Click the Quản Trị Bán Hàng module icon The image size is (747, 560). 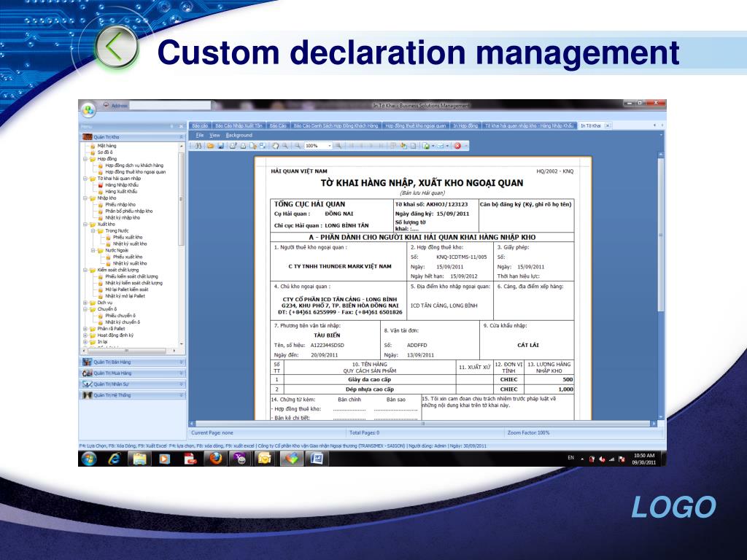pos(88,362)
